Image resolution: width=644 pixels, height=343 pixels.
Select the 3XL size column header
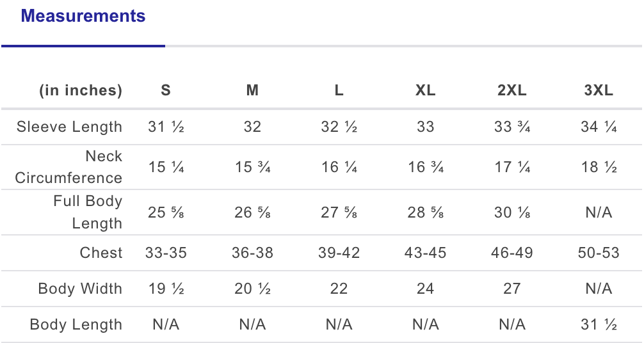point(599,90)
